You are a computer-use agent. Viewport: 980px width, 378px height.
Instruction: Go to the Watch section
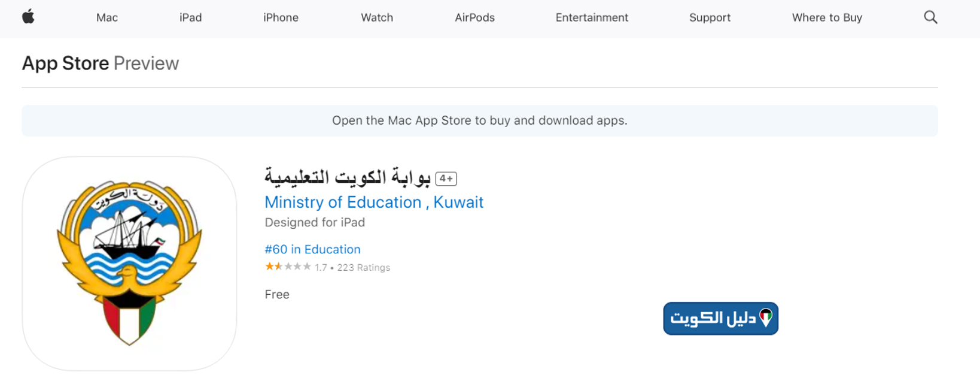click(377, 18)
